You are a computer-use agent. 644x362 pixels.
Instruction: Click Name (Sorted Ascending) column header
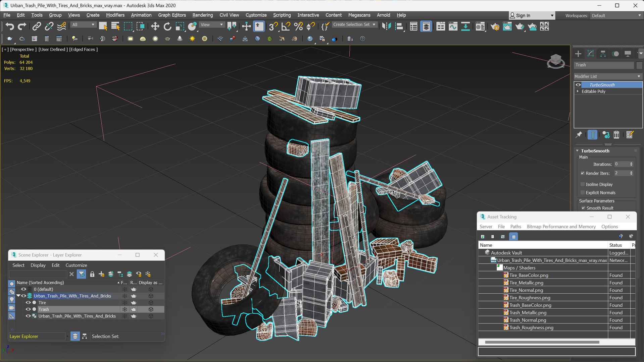tap(68, 283)
